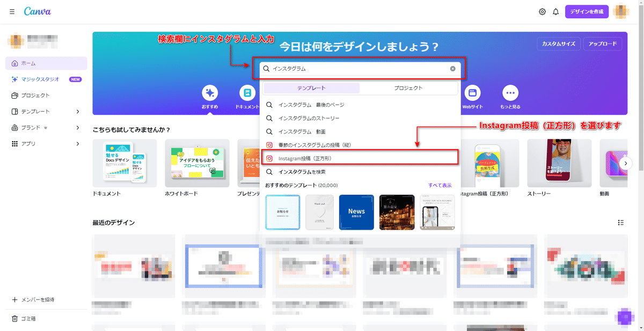This screenshot has width=644, height=331.
Task: Toggle list view icon for 最近のデザイン
Action: point(621,223)
